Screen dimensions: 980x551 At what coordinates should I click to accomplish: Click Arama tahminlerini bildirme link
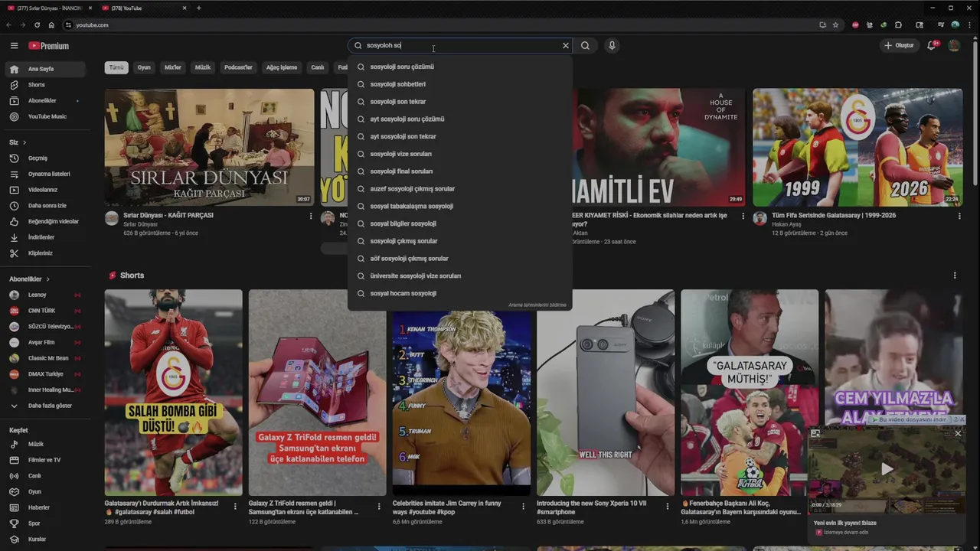coord(537,305)
